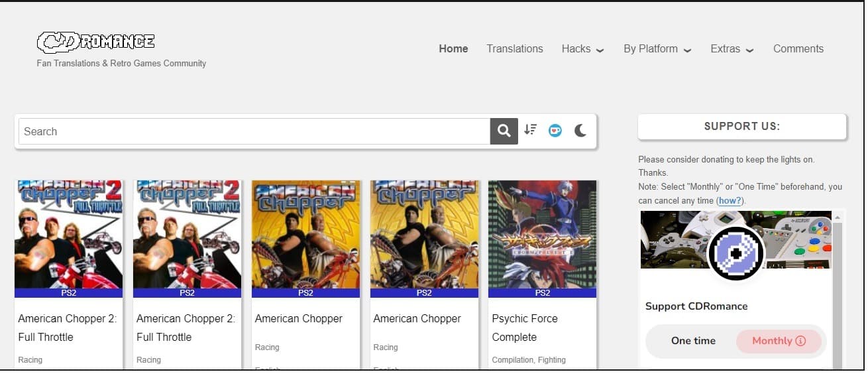Open the Translations page

click(x=514, y=48)
